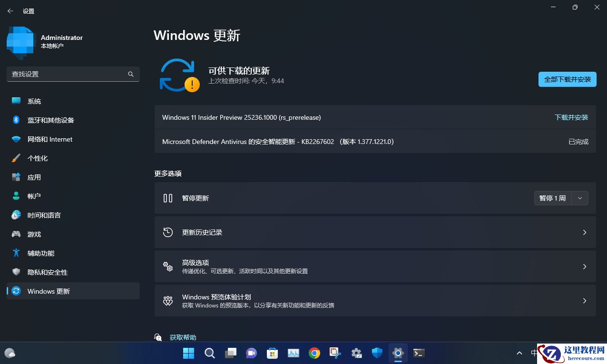Open Windows 安全中心 from the taskbar
This screenshot has height=364, width=607.
click(376, 353)
